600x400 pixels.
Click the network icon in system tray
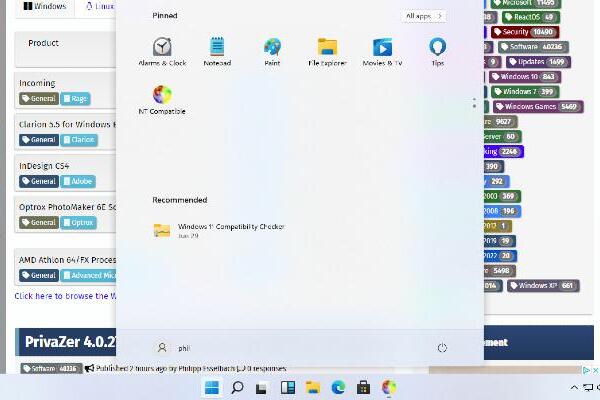point(588,388)
